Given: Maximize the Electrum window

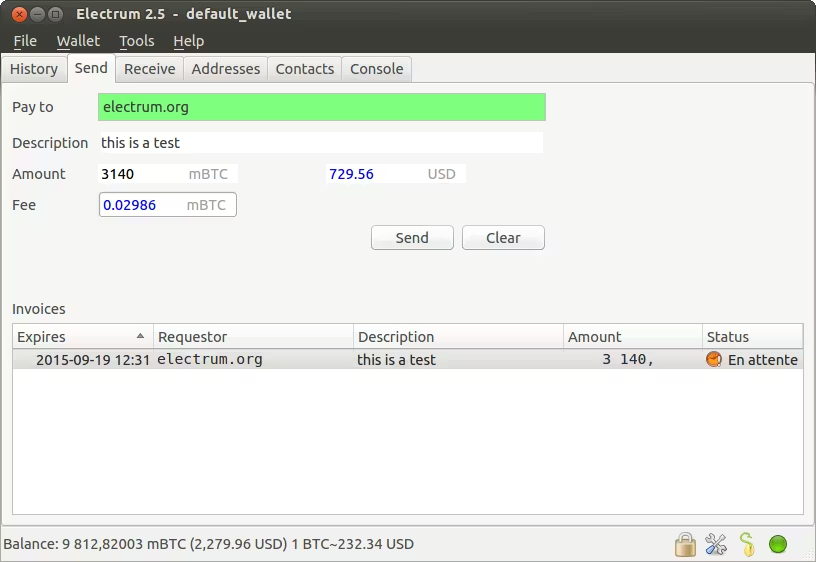Looking at the screenshot, I should point(55,14).
